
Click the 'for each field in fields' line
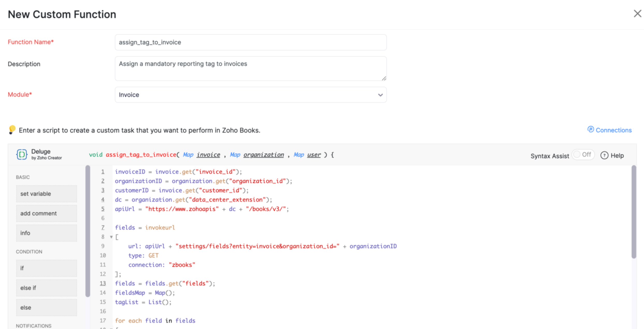point(155,321)
